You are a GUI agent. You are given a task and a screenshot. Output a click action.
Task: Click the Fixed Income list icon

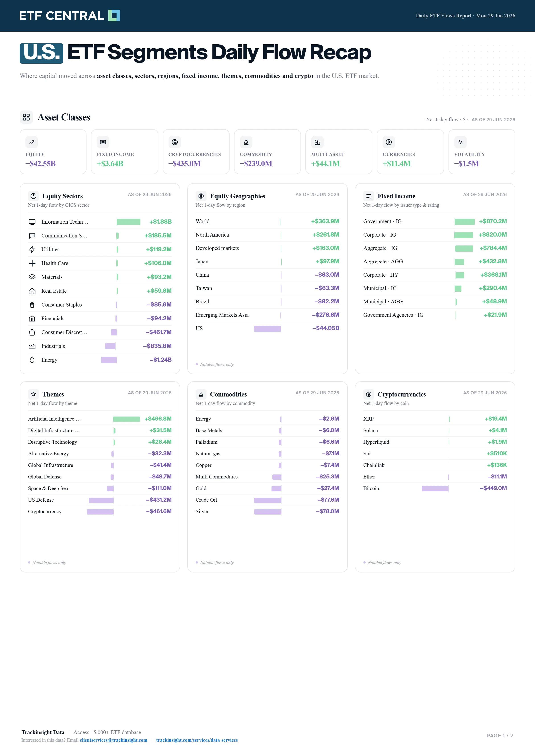click(x=369, y=196)
